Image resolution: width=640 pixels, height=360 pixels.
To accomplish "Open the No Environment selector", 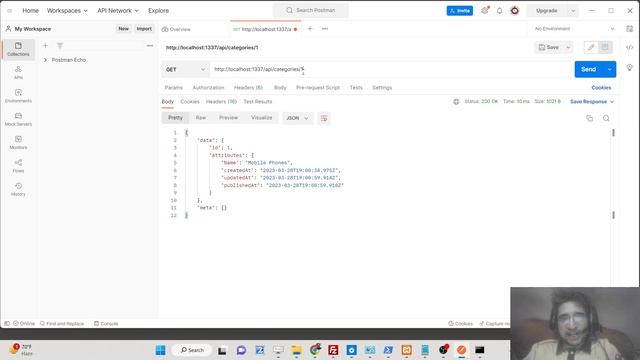I will click(574, 29).
